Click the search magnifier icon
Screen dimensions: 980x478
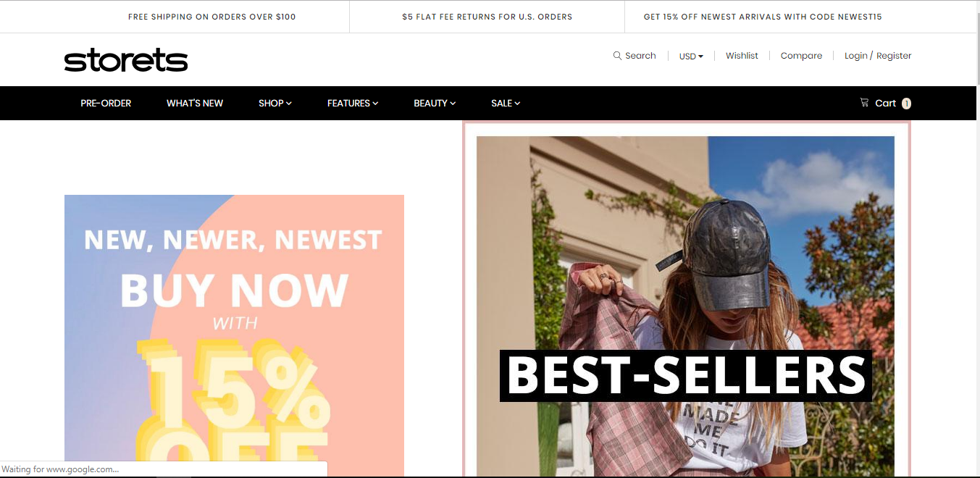[x=617, y=56]
